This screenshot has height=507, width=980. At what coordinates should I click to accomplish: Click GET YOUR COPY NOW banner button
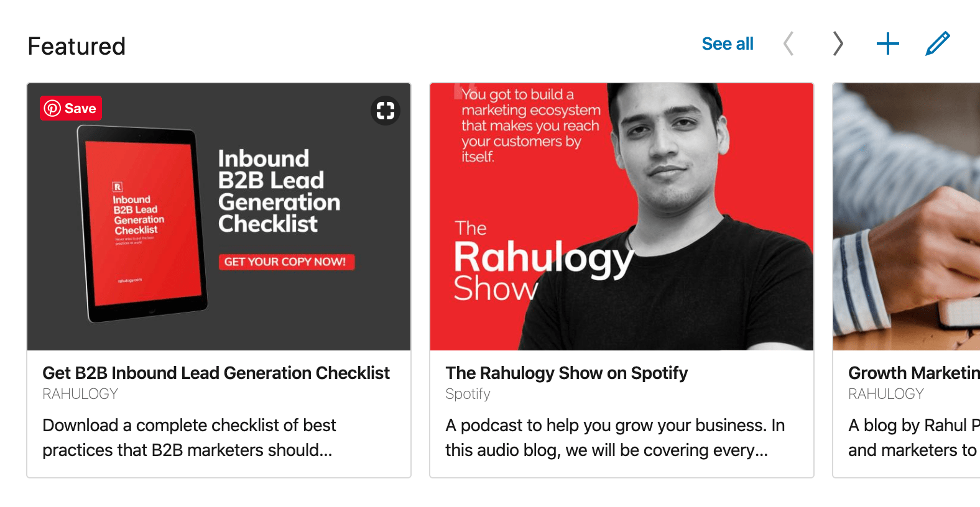(286, 262)
